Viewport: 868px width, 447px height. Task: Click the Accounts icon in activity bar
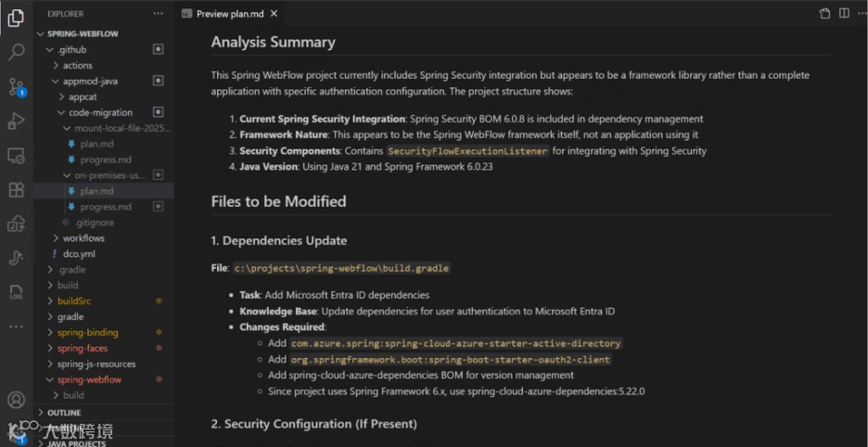click(16, 400)
